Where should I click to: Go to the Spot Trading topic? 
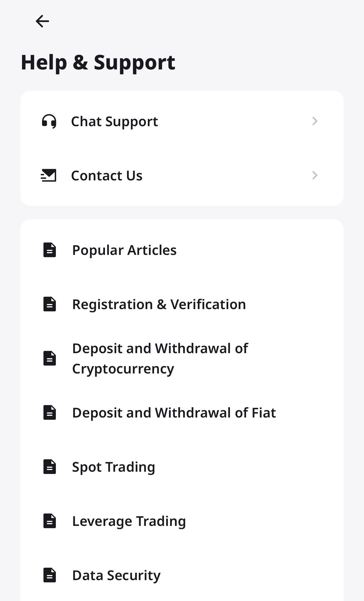[113, 467]
